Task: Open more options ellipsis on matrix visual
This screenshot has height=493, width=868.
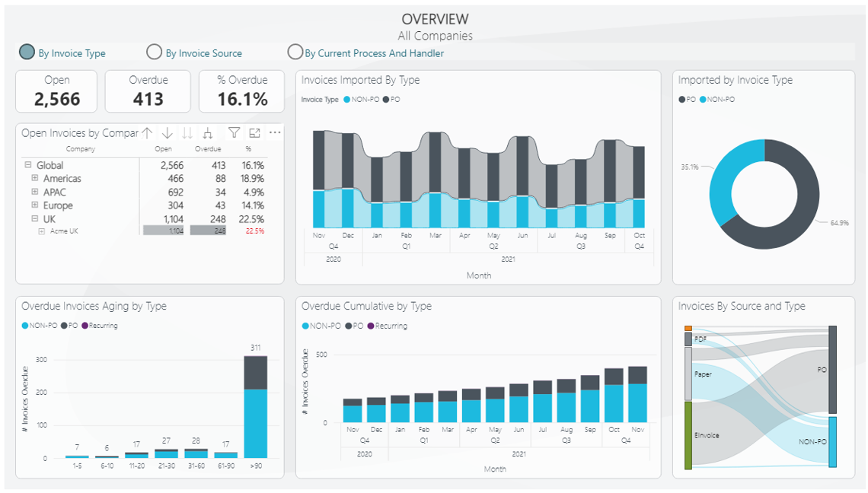Action: click(x=275, y=132)
